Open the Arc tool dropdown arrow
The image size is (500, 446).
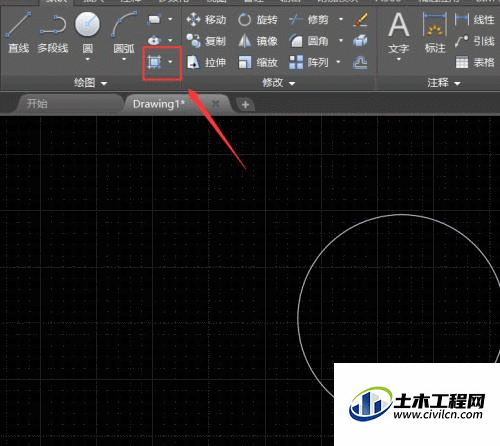point(124,59)
